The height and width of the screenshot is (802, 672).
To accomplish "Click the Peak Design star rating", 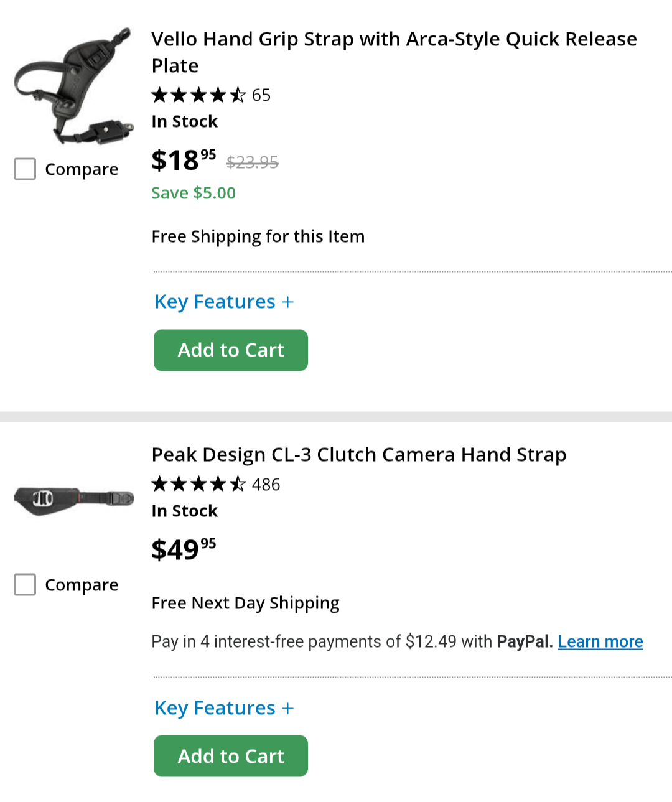I will (198, 484).
